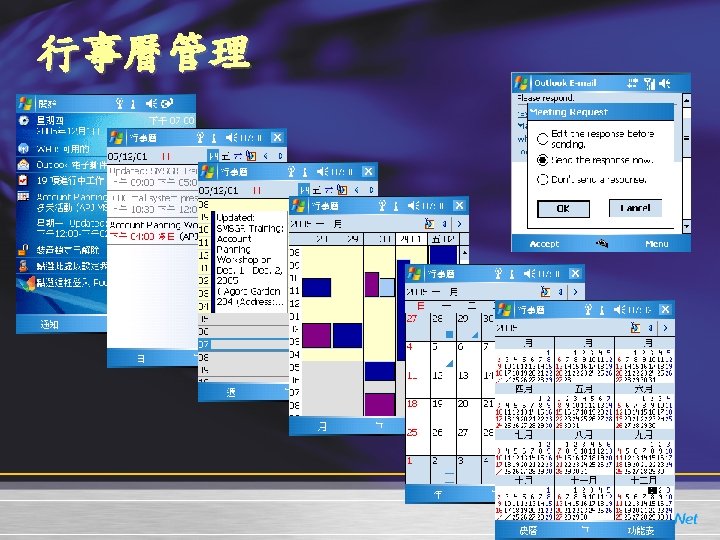The height and width of the screenshot is (540, 720).
Task: Select date 13 in month-view calendar
Action: tap(463, 375)
